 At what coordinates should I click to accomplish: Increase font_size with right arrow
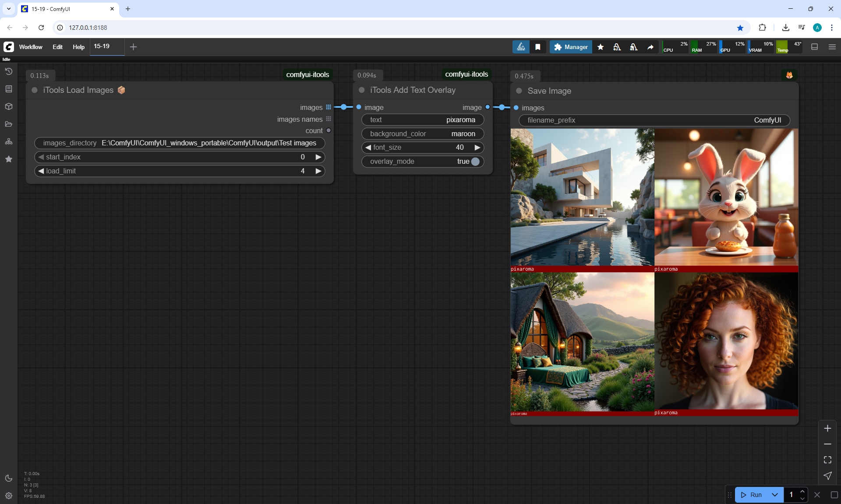[x=477, y=148]
